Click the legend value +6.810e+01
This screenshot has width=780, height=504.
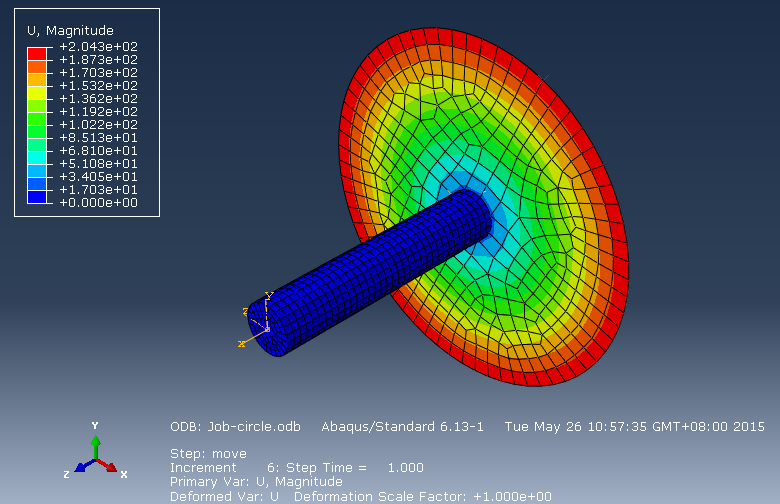coord(98,150)
